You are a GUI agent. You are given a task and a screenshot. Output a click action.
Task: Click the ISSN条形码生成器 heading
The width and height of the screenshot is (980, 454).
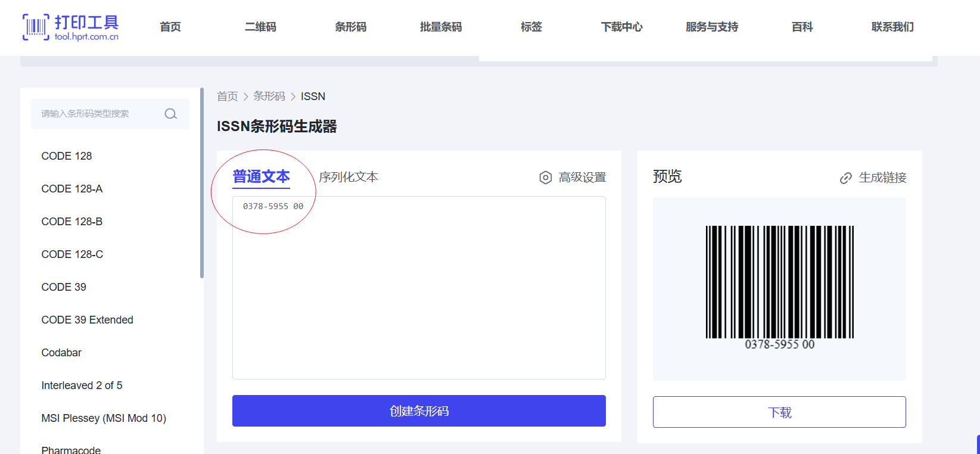click(277, 126)
